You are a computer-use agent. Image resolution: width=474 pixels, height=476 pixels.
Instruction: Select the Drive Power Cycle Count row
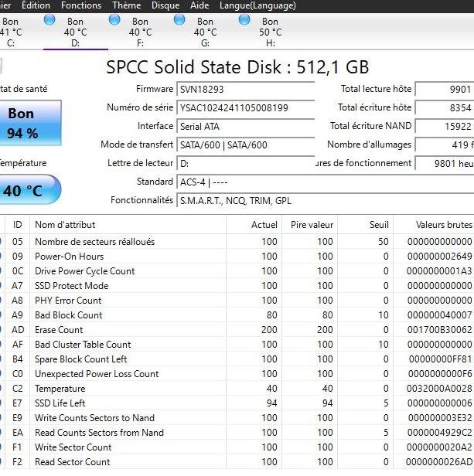237,271
